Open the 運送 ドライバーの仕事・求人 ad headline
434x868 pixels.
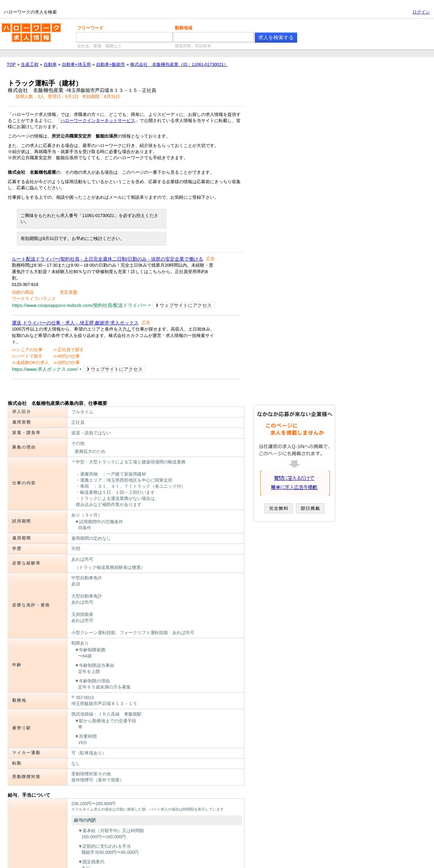pyautogui.click(x=75, y=323)
